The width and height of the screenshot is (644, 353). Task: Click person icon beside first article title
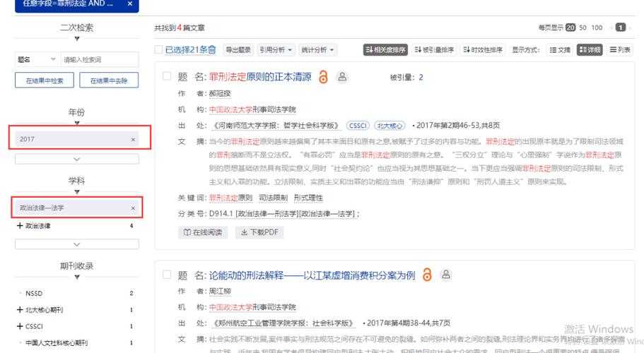342,77
